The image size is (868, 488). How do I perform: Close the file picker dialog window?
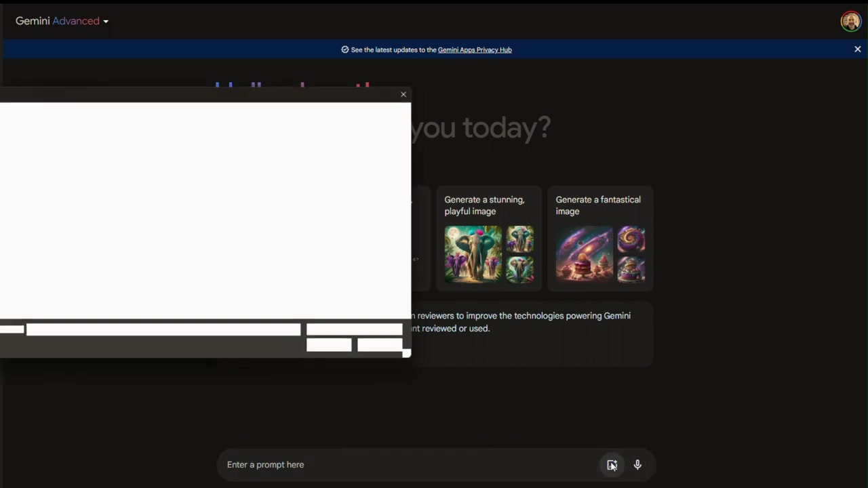point(403,94)
